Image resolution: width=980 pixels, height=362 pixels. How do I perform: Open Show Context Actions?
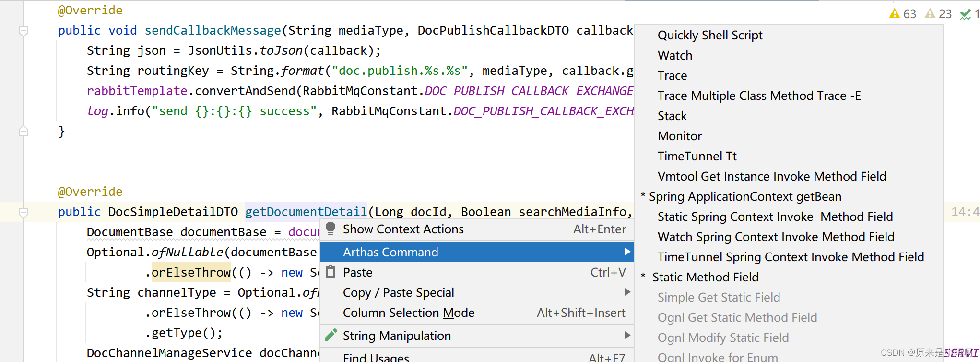pos(477,229)
